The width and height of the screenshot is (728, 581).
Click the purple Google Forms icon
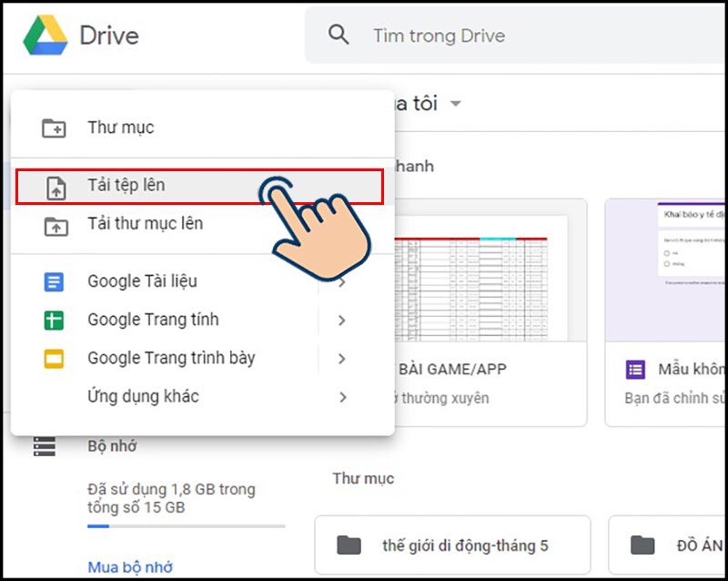635,370
